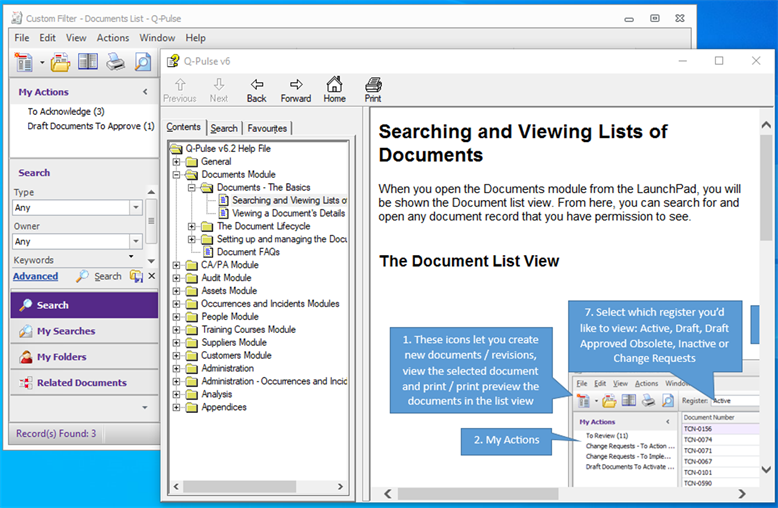Viewport: 778px width, 508px height.
Task: Expand the General folder in help tree
Action: click(x=176, y=162)
